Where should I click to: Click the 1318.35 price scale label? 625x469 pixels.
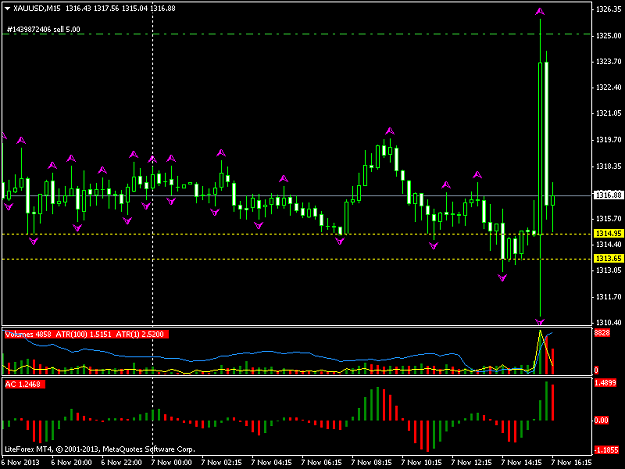pos(608,166)
